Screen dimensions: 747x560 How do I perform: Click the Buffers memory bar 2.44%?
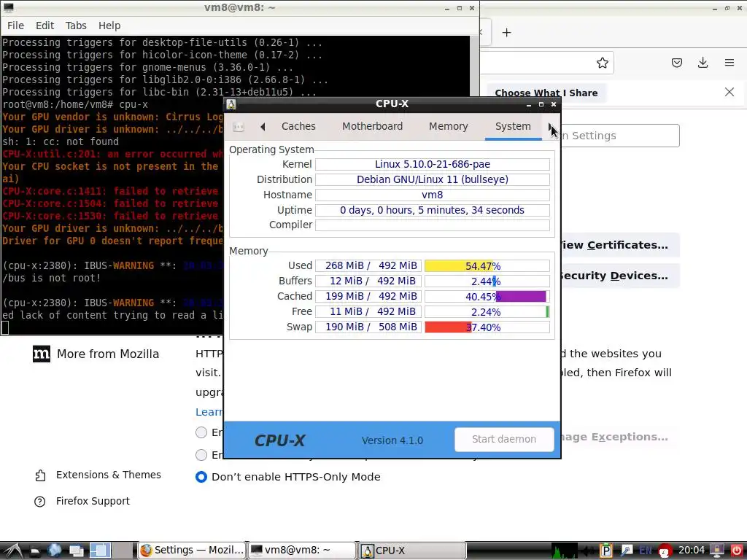point(487,281)
